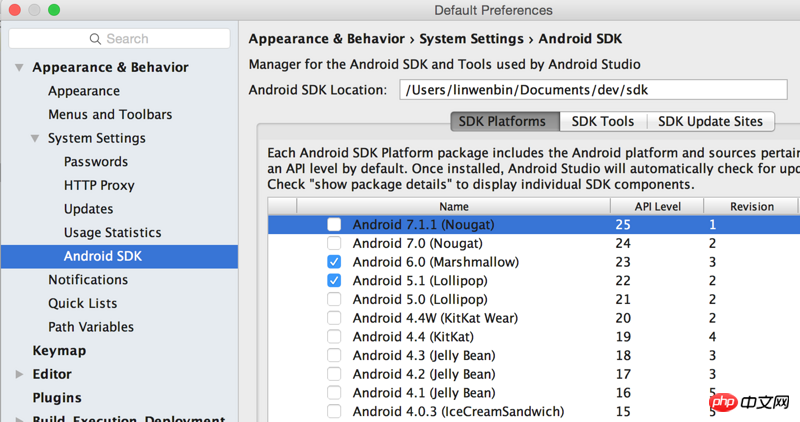
Task: Select the Android 6.0 (Marshmallow) row text
Action: pyautogui.click(x=436, y=262)
